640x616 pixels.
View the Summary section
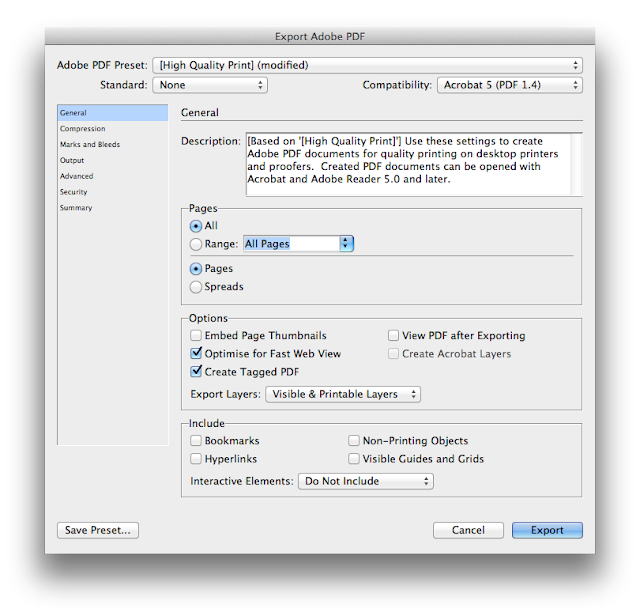pyautogui.click(x=113, y=208)
